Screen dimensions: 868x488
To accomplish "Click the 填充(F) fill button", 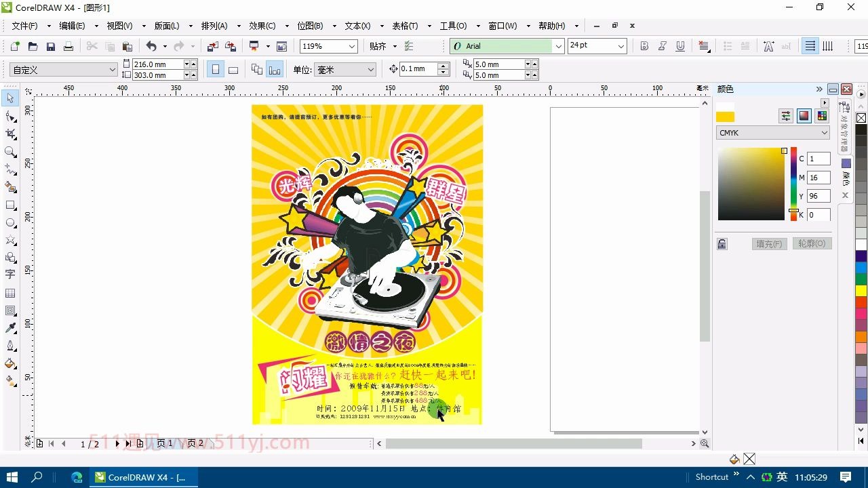I will click(x=770, y=243).
